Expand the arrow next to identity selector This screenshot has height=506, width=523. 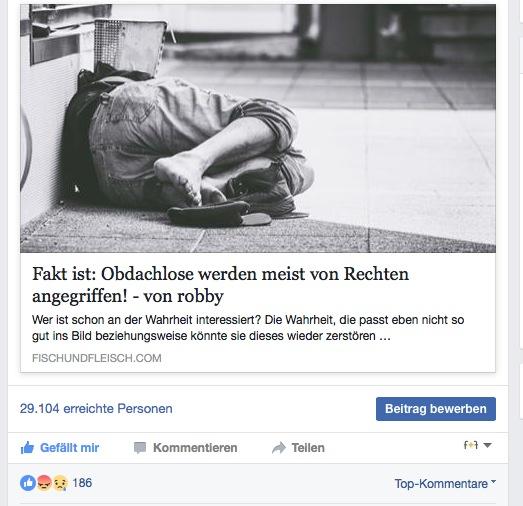pos(487,445)
